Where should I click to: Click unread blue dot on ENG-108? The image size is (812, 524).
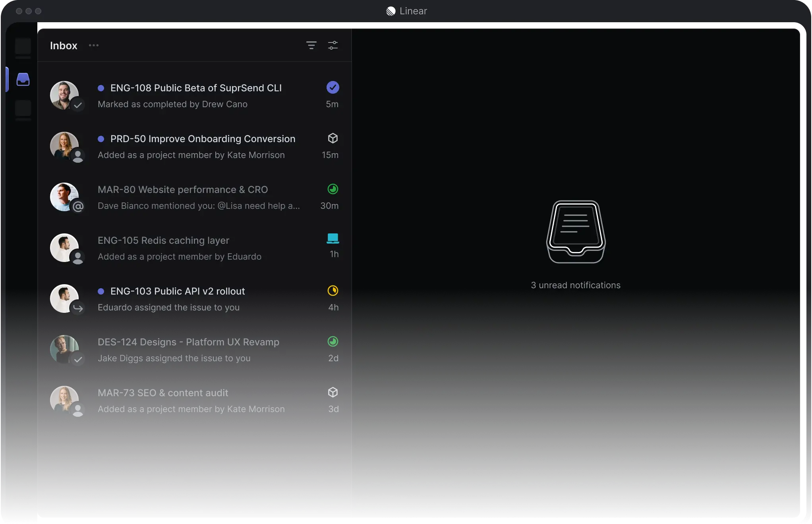click(101, 88)
